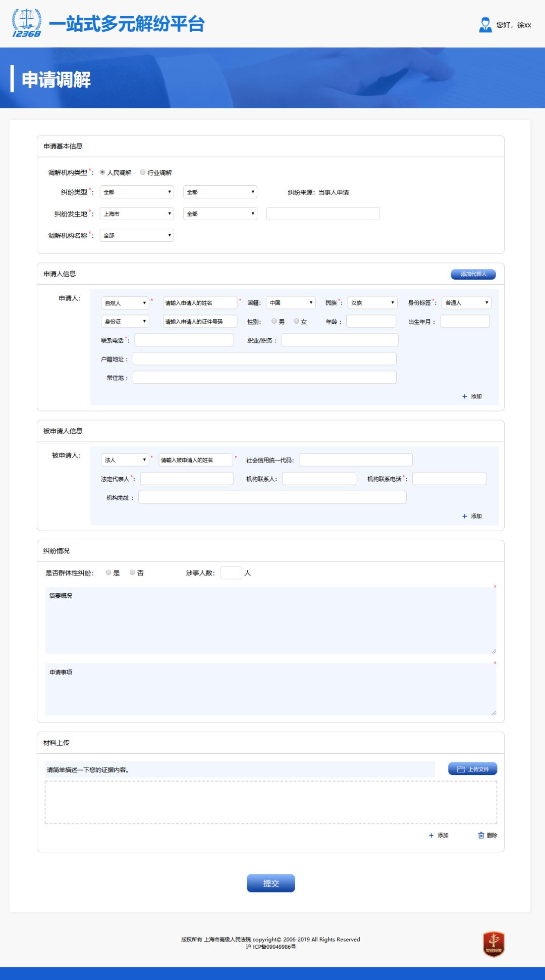Click the 添加代理人 button
545x980 pixels.
(473, 274)
